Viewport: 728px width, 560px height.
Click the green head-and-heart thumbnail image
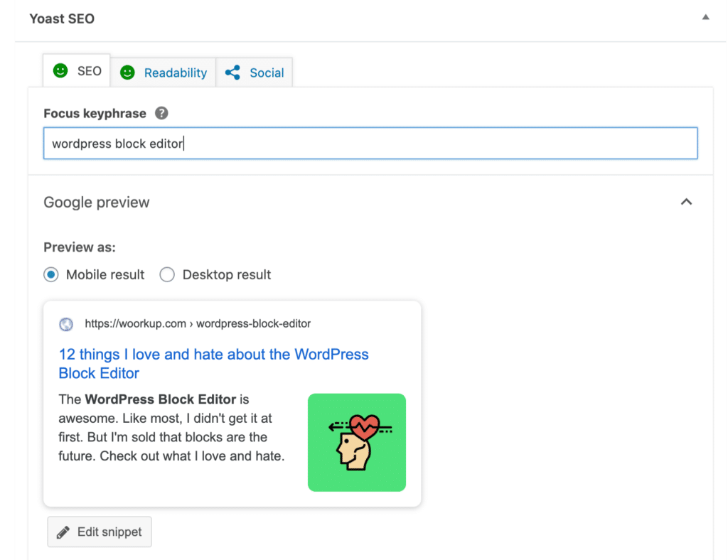pyautogui.click(x=357, y=443)
